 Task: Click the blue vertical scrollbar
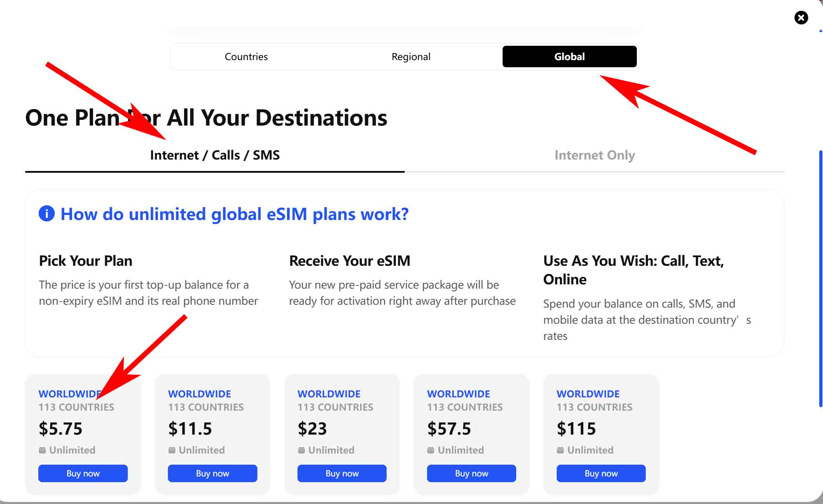point(820,279)
